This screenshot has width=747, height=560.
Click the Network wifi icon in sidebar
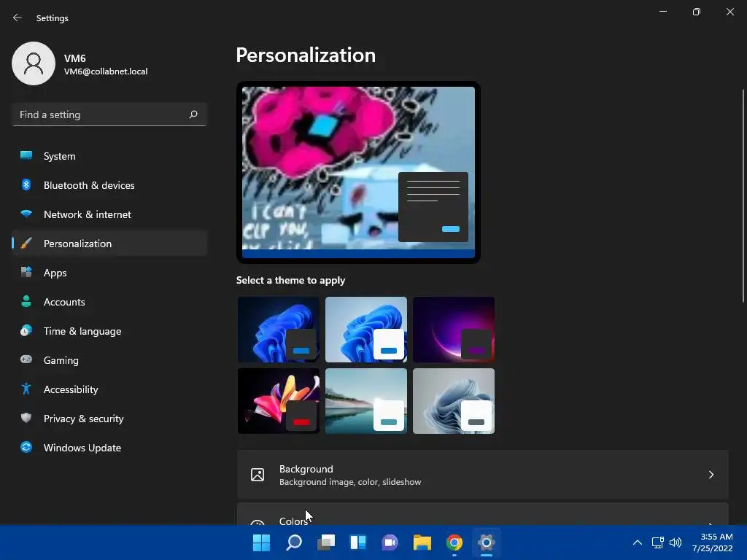tap(26, 214)
